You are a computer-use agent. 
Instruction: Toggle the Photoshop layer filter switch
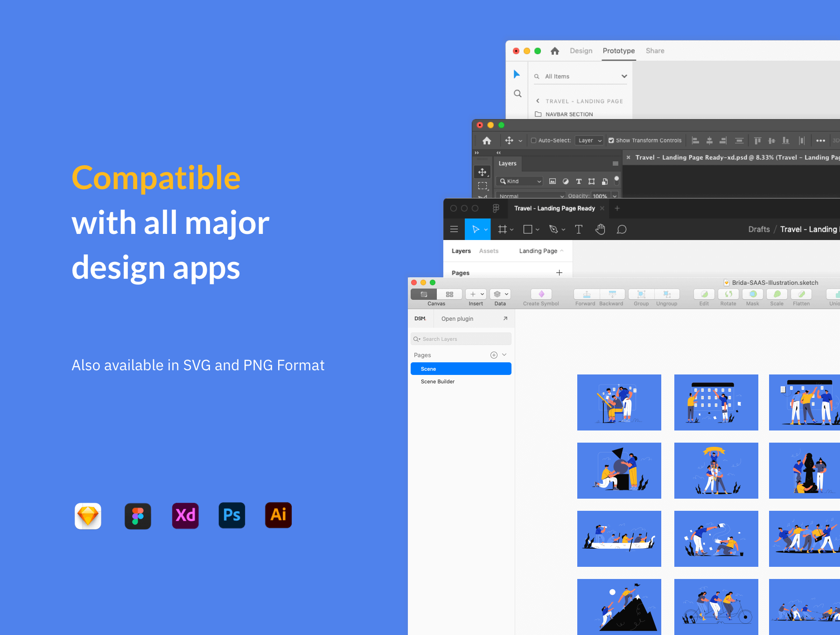point(616,180)
